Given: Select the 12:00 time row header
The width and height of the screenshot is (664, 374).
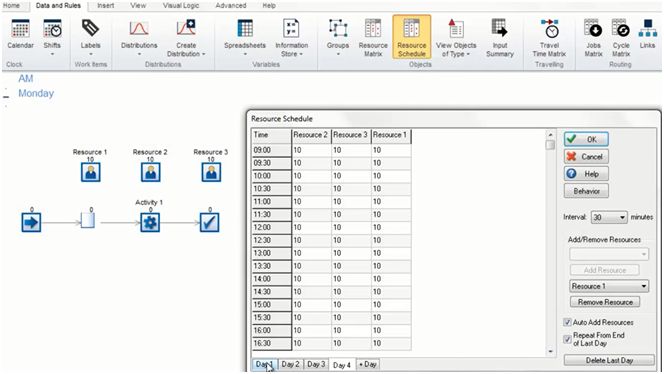Looking at the screenshot, I should (x=271, y=227).
